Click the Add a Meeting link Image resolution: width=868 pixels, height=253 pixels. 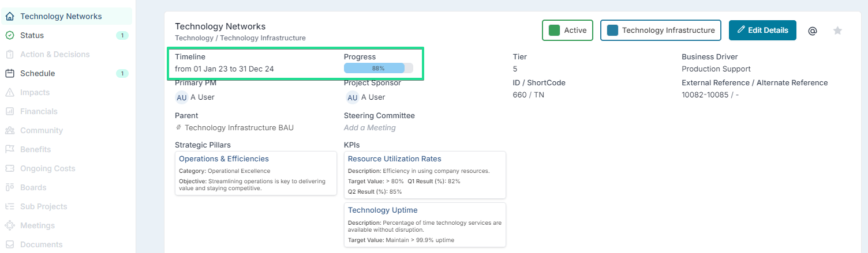coord(370,128)
